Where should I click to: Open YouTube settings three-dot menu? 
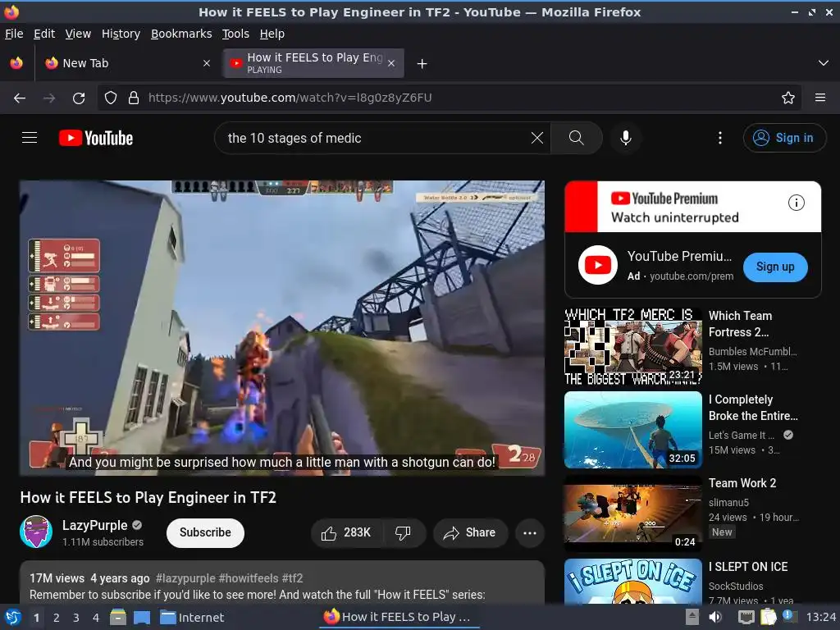pyautogui.click(x=720, y=138)
